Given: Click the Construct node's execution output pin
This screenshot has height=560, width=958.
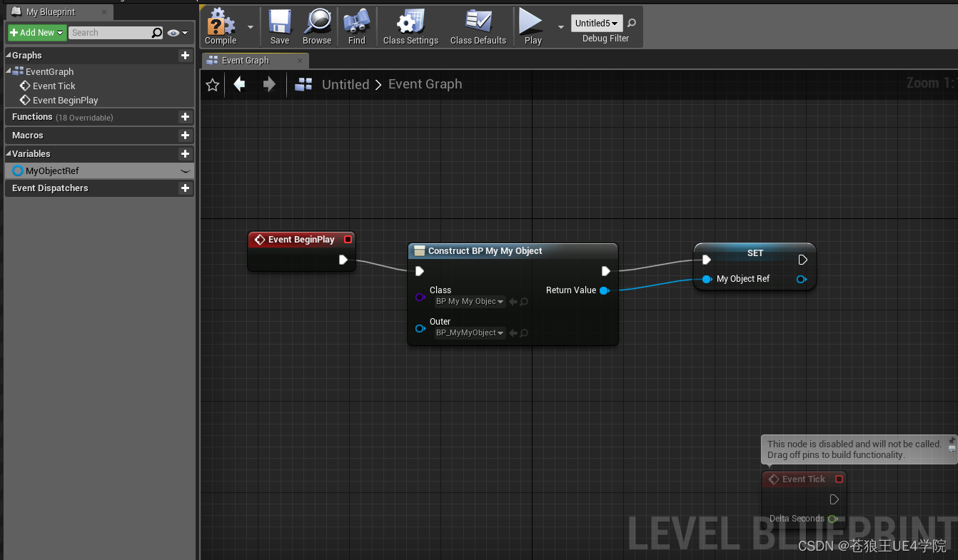Looking at the screenshot, I should 605,271.
